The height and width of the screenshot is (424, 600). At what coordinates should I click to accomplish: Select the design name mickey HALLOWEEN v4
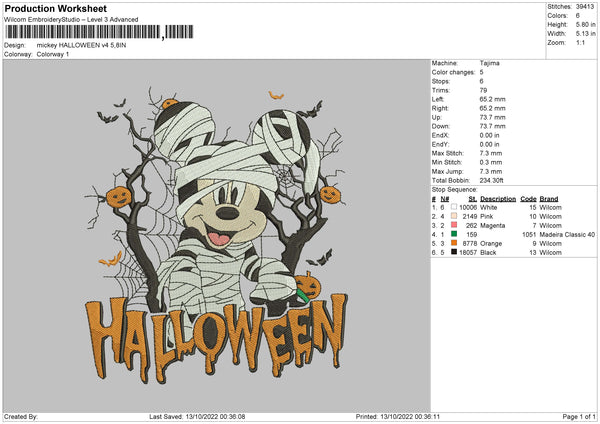coord(83,45)
